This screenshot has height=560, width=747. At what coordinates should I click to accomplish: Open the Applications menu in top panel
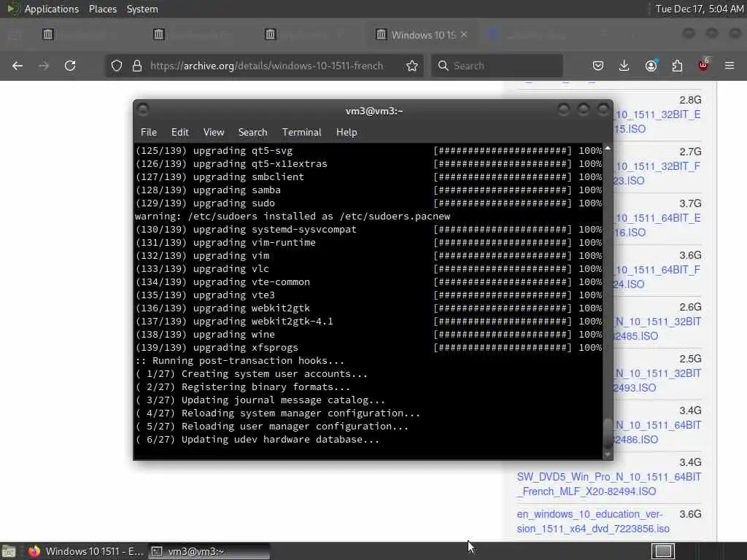tap(52, 9)
